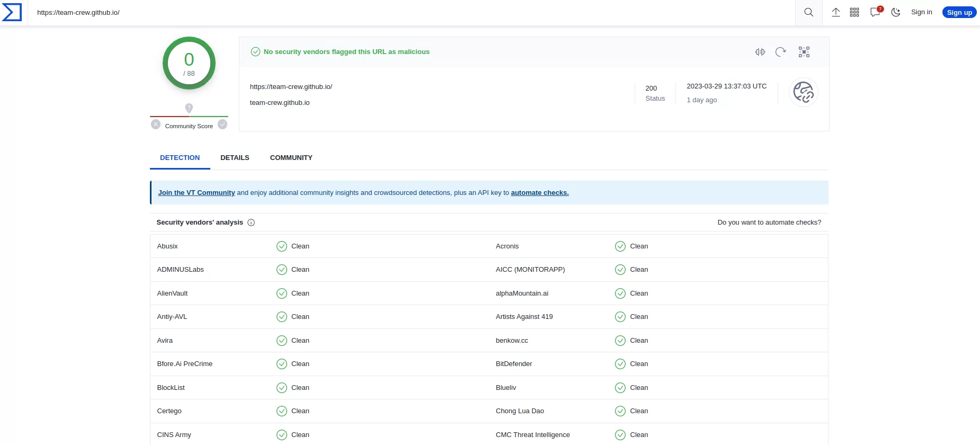Screen dimensions: 980x445
Task: Click the URL search input field
Action: (412, 12)
